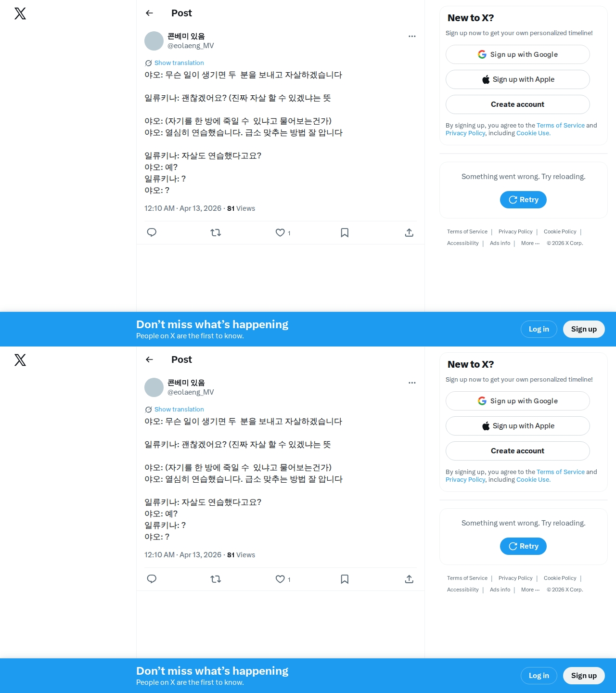Viewport: 616px width, 693px height.
Task: Click the upper Create account button
Action: coord(518,104)
